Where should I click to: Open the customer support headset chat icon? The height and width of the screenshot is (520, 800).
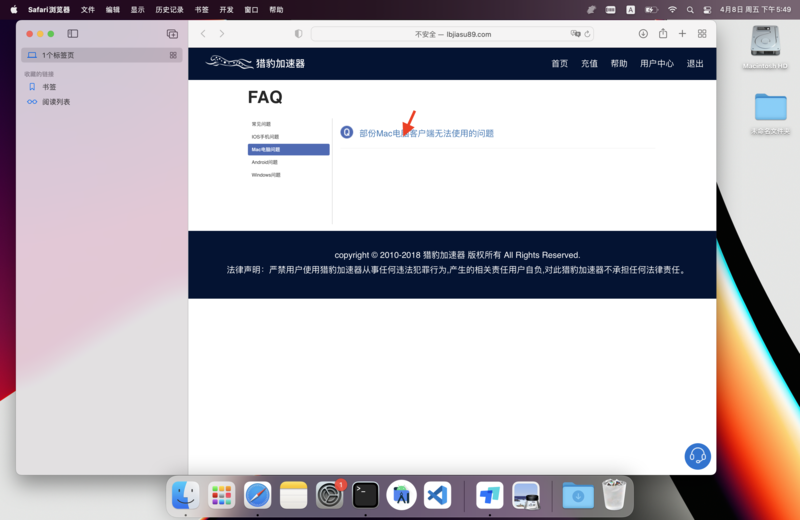pos(697,456)
